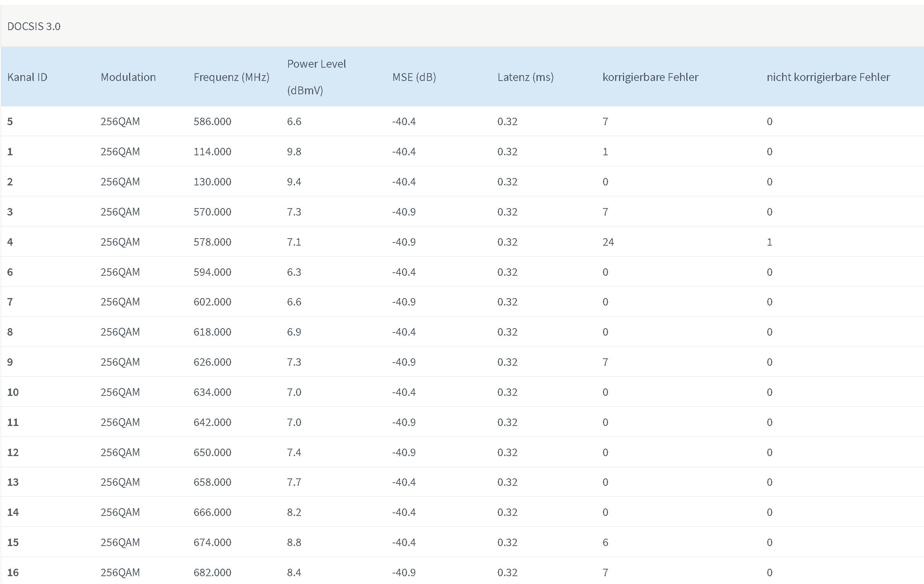Click the MSE (dB) column header
The width and height of the screenshot is (924, 584).
pos(414,77)
